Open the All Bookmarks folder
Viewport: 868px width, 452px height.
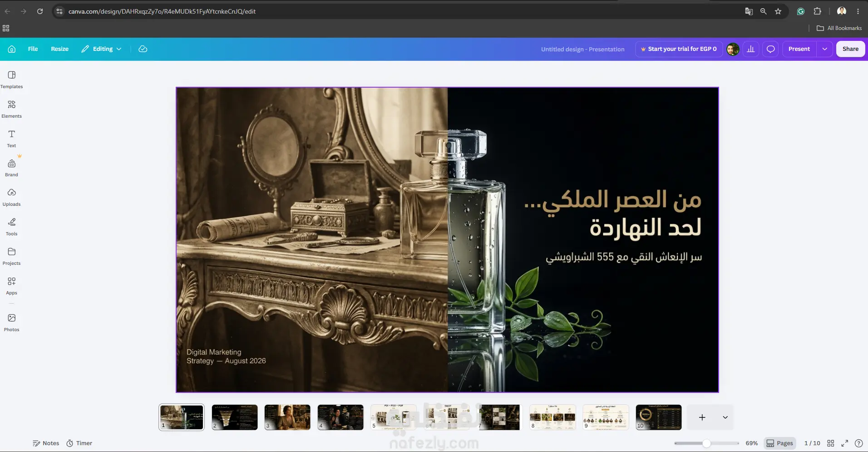[839, 28]
